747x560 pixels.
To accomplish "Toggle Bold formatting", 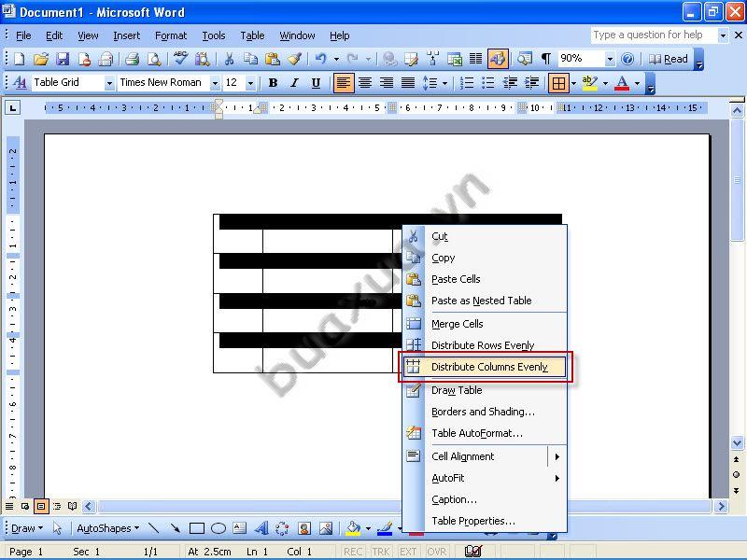I will tap(273, 83).
